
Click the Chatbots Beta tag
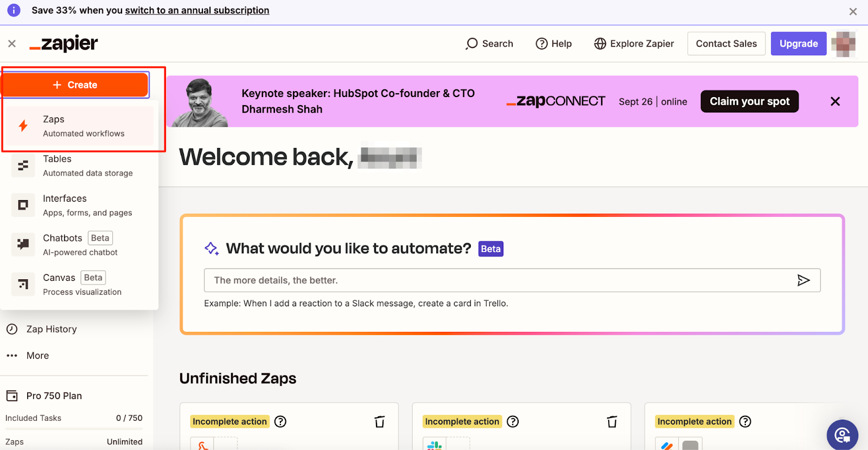(x=100, y=238)
